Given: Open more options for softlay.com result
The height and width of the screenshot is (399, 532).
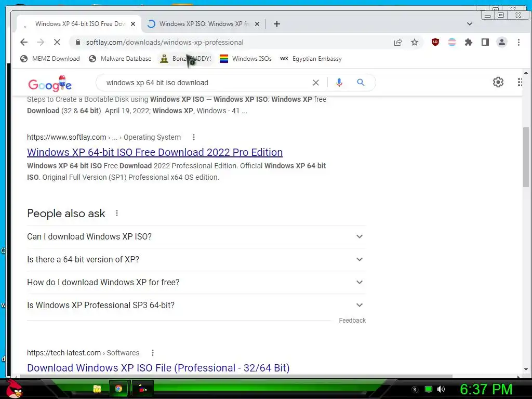Looking at the screenshot, I should click(194, 137).
